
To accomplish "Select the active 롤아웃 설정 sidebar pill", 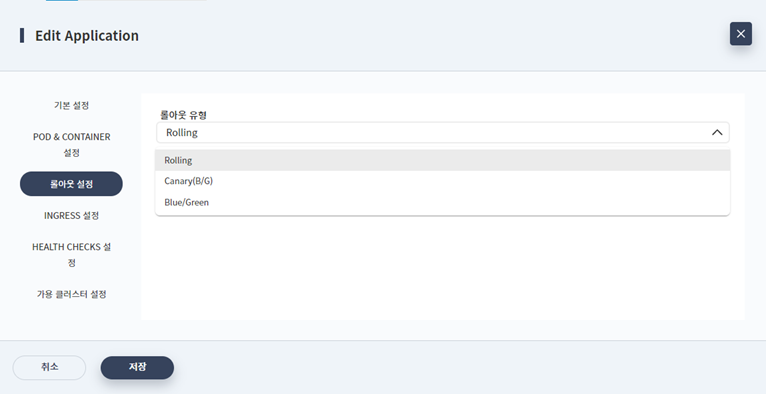I will (71, 184).
